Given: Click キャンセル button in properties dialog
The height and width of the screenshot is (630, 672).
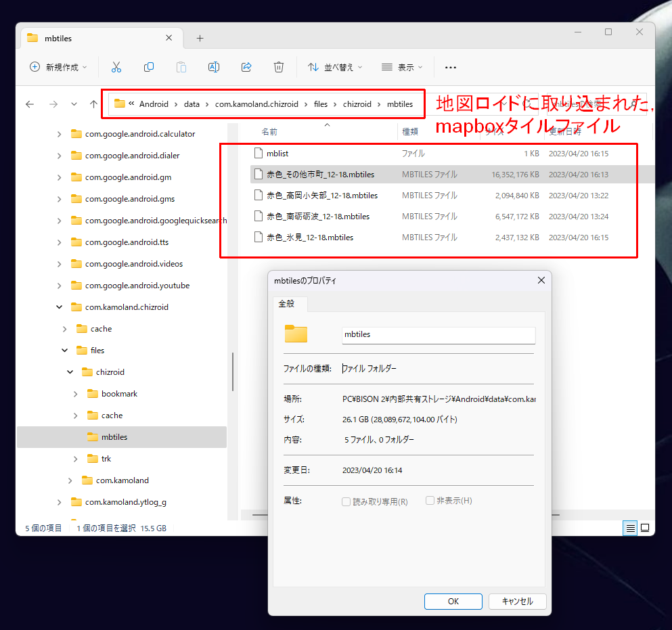Looking at the screenshot, I should 517,602.
